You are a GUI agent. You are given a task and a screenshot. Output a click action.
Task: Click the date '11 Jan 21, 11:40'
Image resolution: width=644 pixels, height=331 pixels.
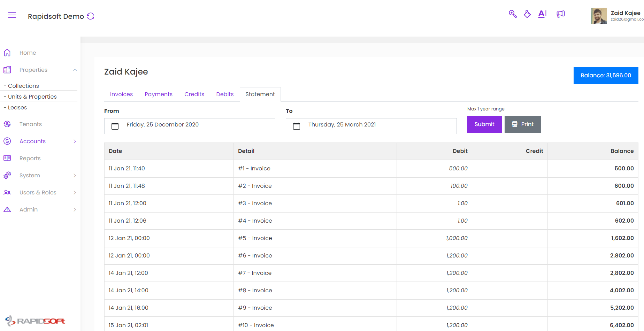pyautogui.click(x=127, y=168)
